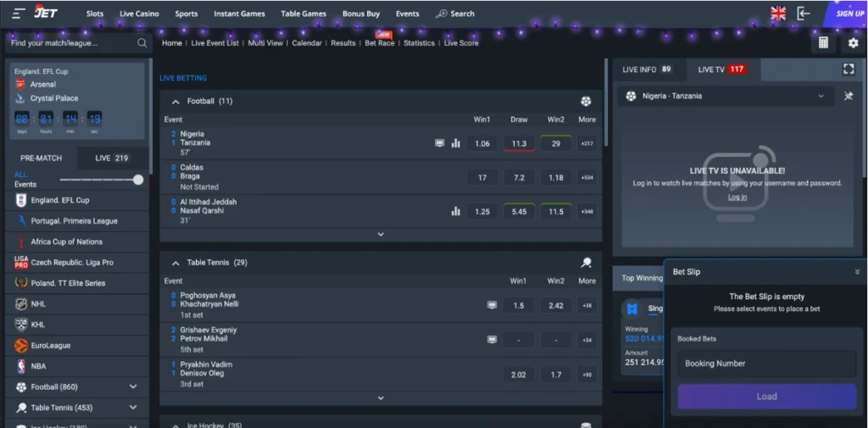Screen dimensions: 868x428
Task: Open the hamburger menu next to JET logo
Action: pos(19,14)
